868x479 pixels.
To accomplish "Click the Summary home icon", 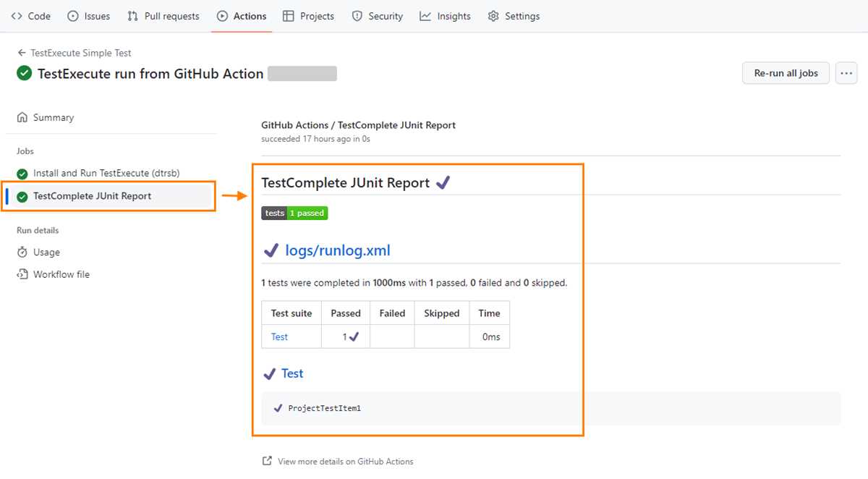I will [x=22, y=117].
